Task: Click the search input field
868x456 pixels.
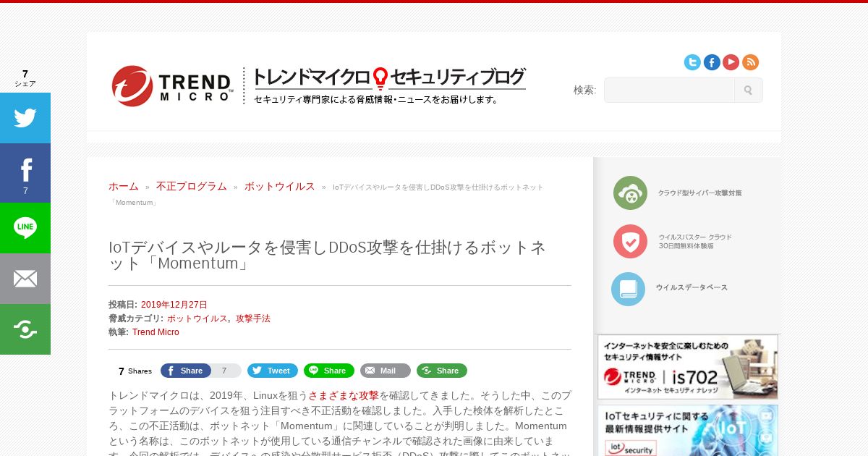Action: 669,90
